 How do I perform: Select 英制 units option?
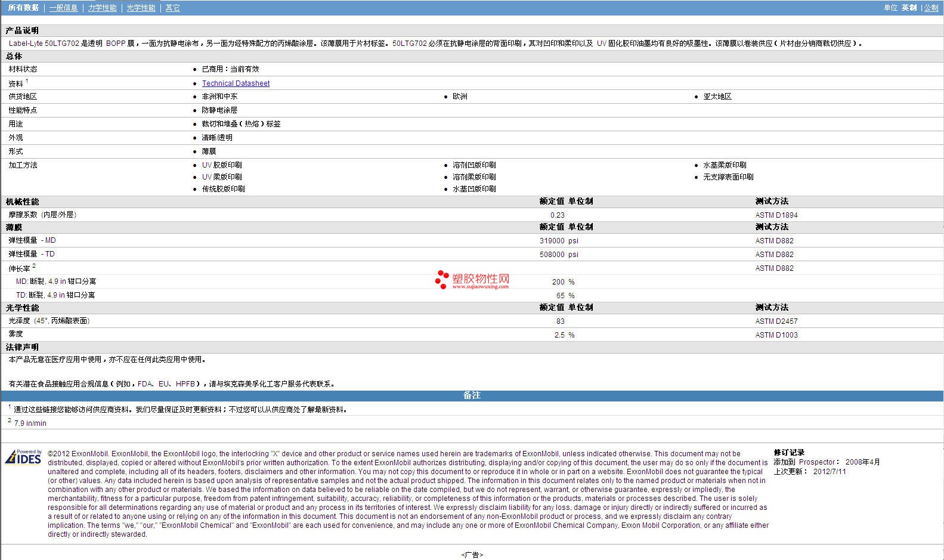(x=909, y=8)
